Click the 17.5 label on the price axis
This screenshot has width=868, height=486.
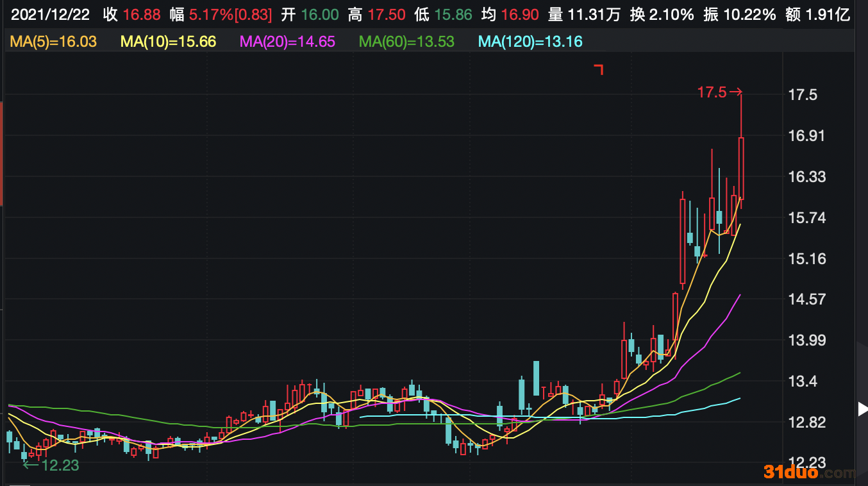click(x=803, y=95)
